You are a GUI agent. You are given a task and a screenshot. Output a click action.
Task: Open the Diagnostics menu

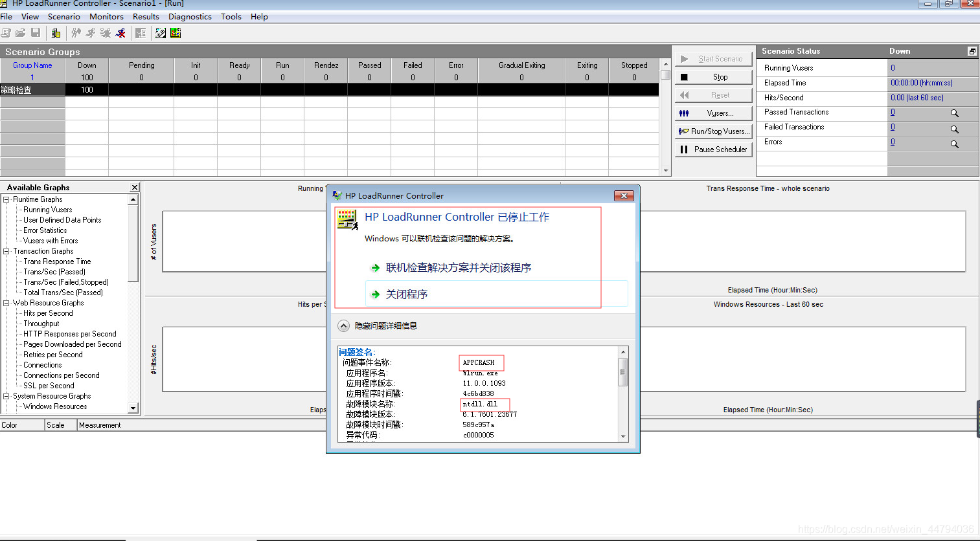[190, 17]
